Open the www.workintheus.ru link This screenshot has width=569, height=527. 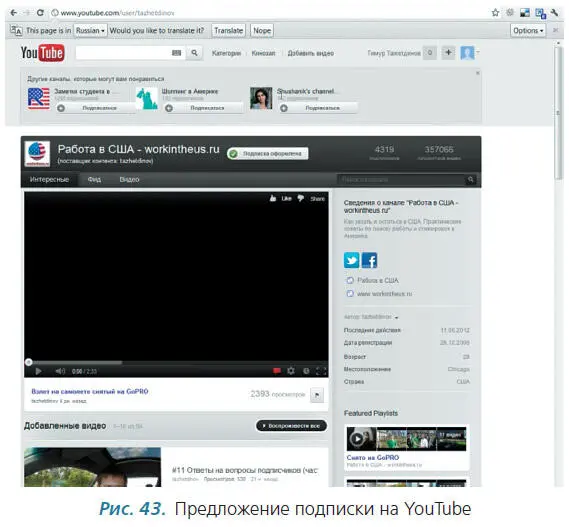tap(384, 294)
